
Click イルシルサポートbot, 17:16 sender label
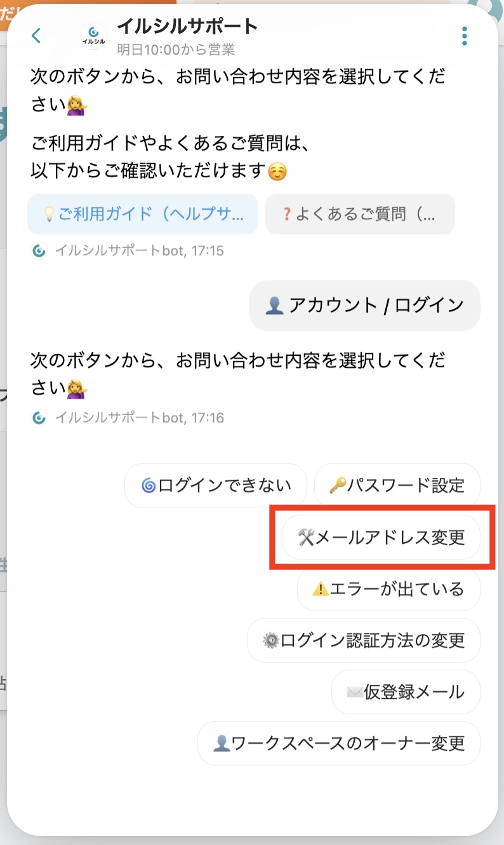pos(140,418)
